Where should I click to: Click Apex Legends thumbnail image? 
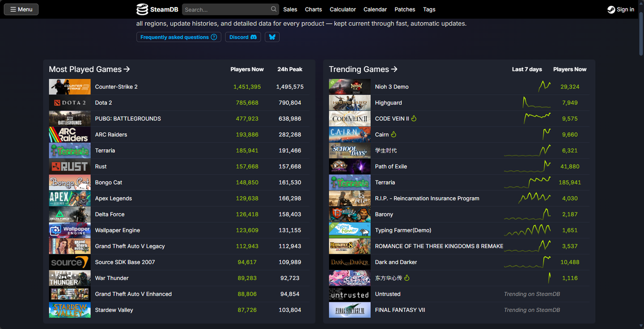(x=69, y=198)
